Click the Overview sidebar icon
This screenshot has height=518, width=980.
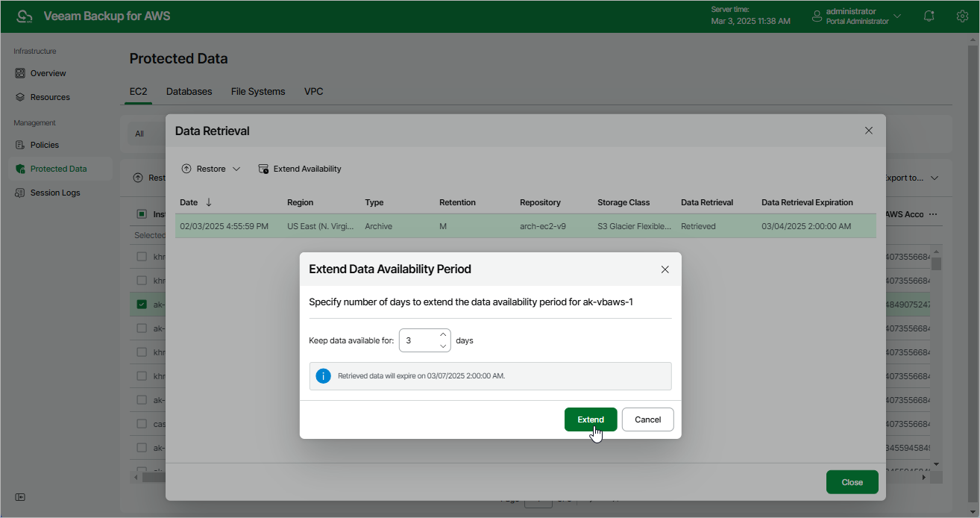point(21,73)
